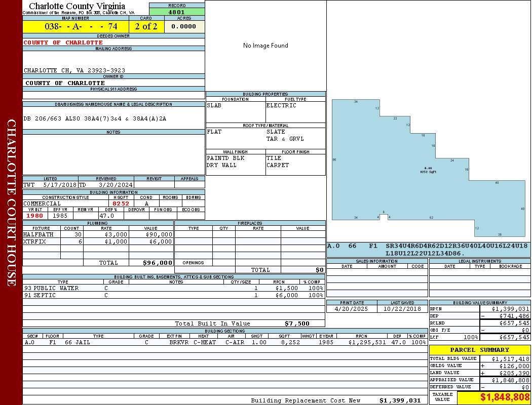Click the No Image Found photo placeholder
The height and width of the screenshot is (405, 532).
265,46
